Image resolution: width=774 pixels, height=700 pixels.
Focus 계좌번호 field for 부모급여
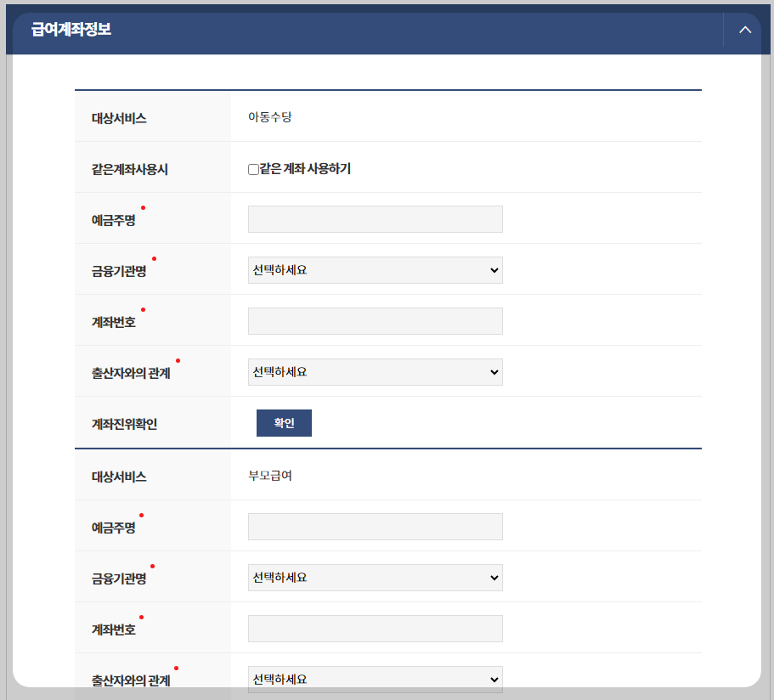tap(376, 629)
